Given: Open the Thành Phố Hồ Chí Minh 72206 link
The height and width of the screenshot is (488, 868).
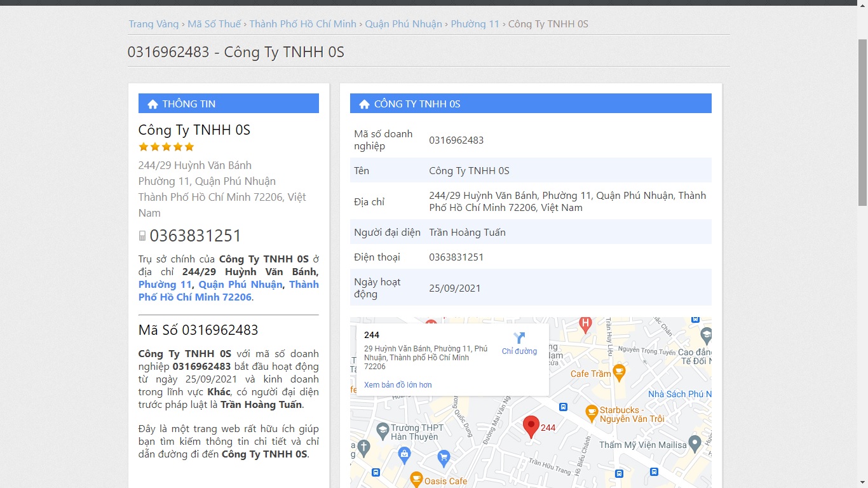Looking at the screenshot, I should click(229, 291).
